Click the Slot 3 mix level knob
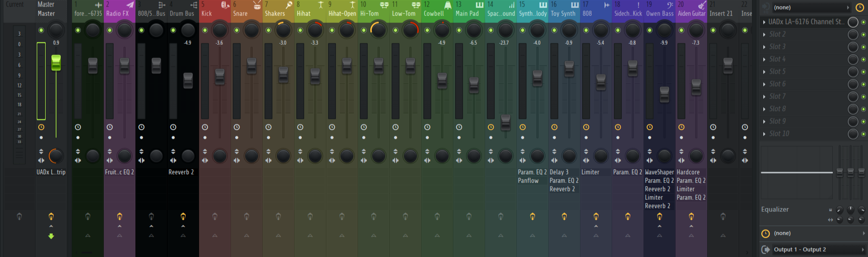Screen dimensions: 868x257 [853, 47]
